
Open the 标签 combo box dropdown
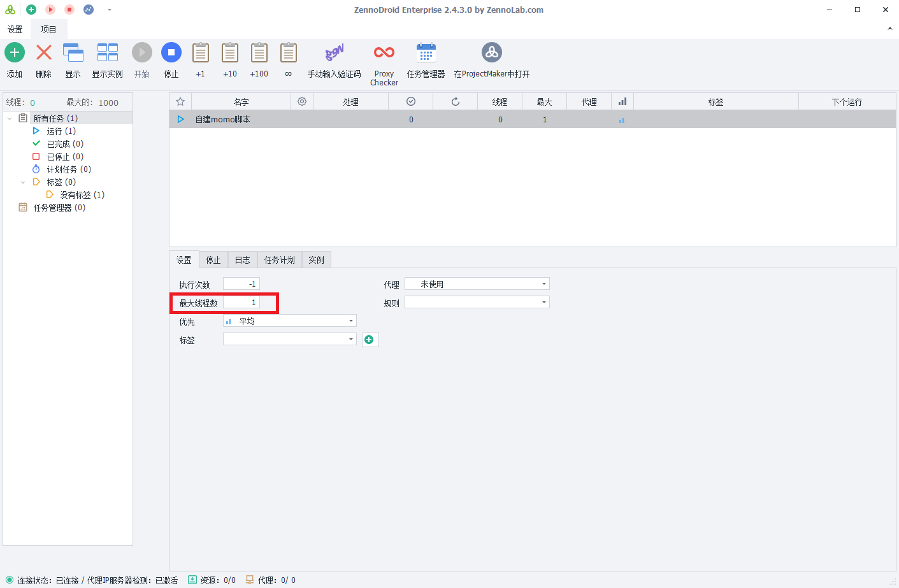click(x=290, y=339)
